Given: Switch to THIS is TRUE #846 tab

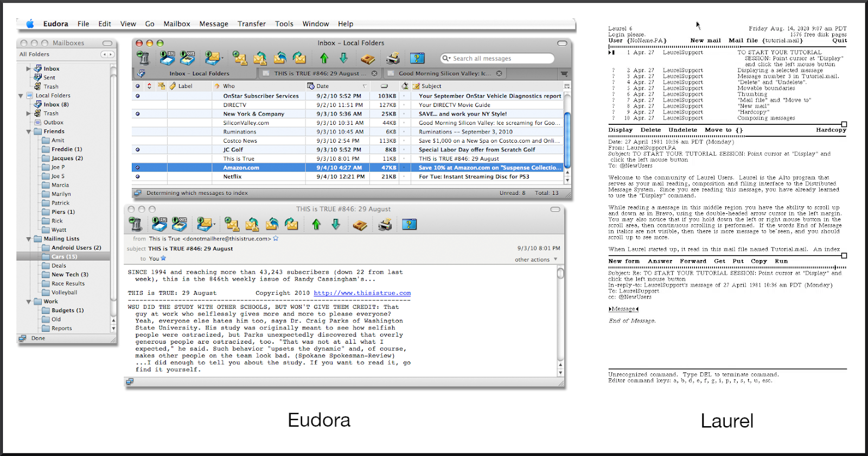Looking at the screenshot, I should (320, 73).
